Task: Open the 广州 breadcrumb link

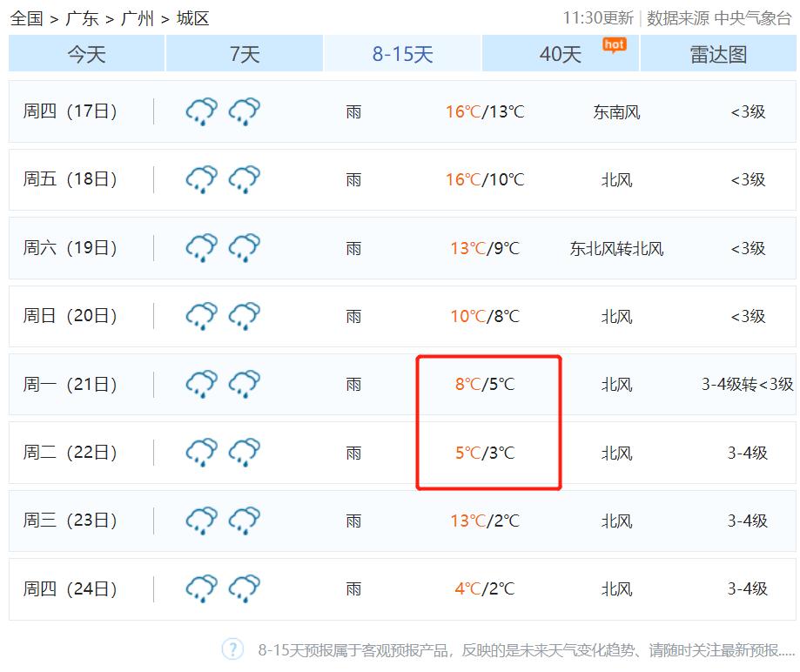Action: [x=138, y=18]
